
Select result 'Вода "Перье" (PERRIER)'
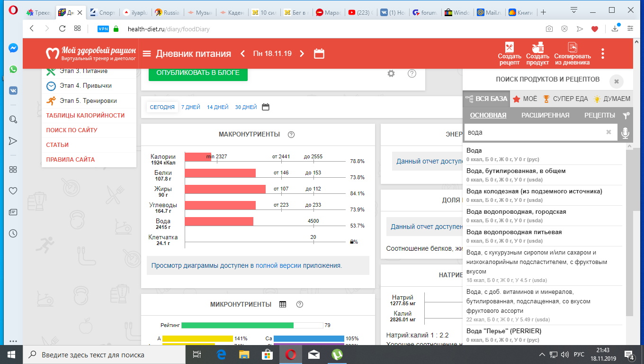(x=544, y=335)
